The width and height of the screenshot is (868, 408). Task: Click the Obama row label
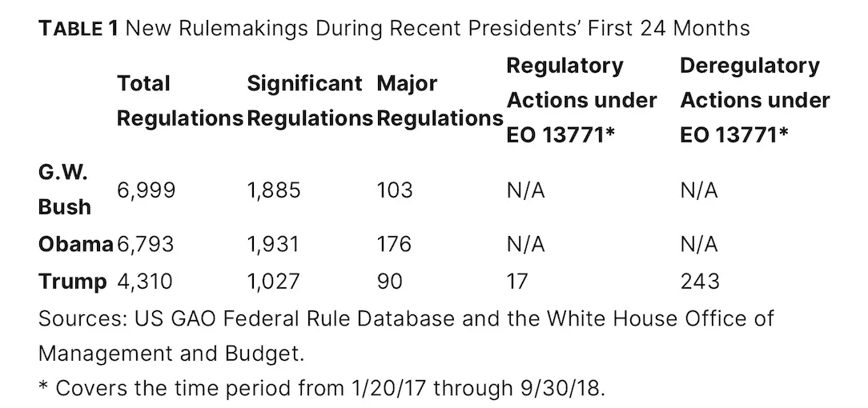click(75, 244)
